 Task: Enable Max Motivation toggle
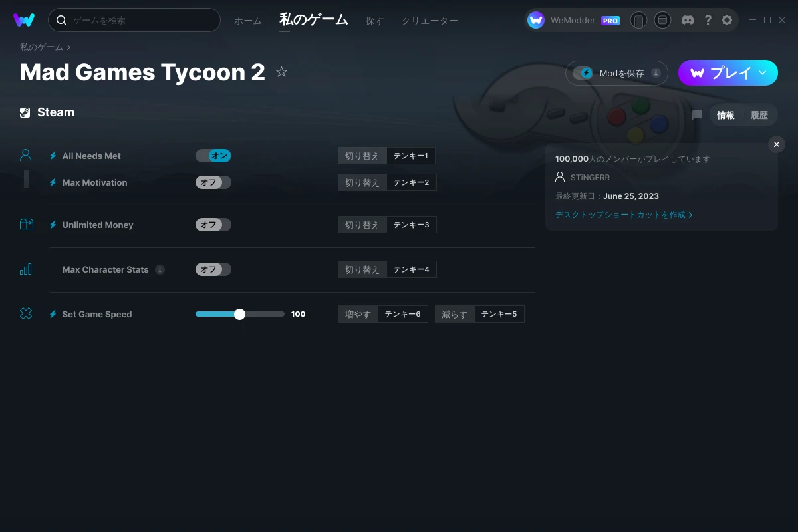[213, 182]
